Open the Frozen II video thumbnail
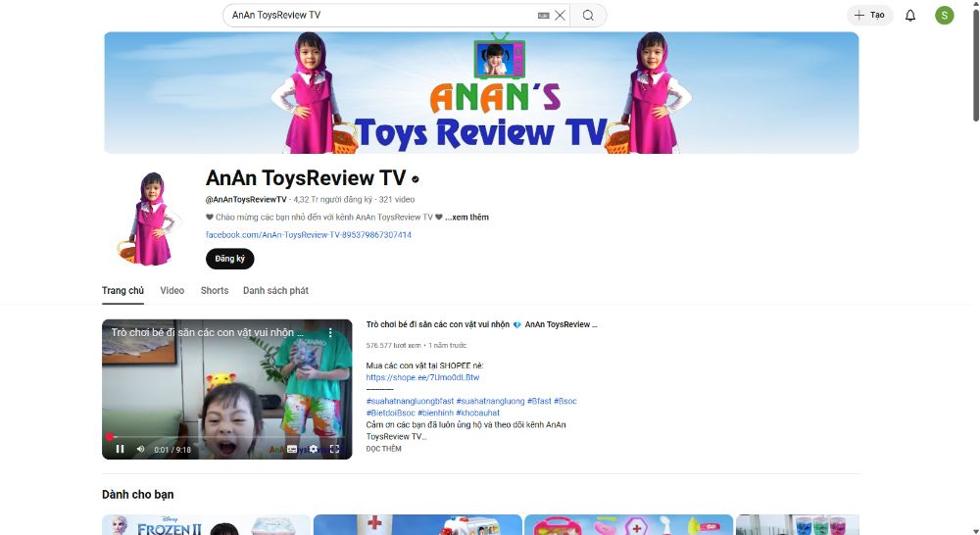Screen dimensions: 980x535 [206, 525]
